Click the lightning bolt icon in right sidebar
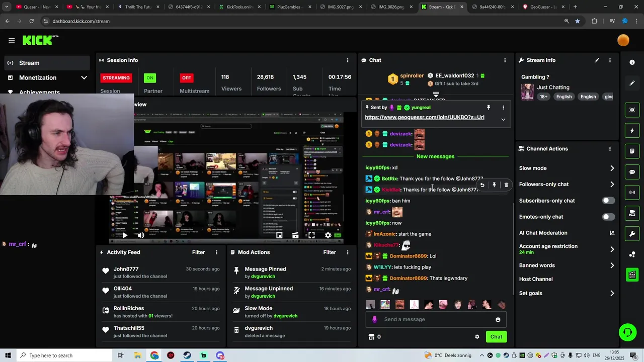This screenshot has width=644, height=362. tap(632, 131)
